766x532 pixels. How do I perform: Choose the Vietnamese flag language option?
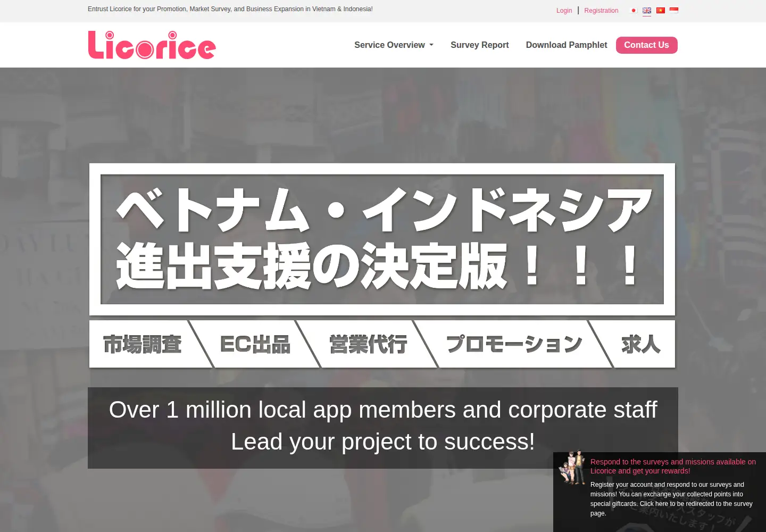(661, 11)
